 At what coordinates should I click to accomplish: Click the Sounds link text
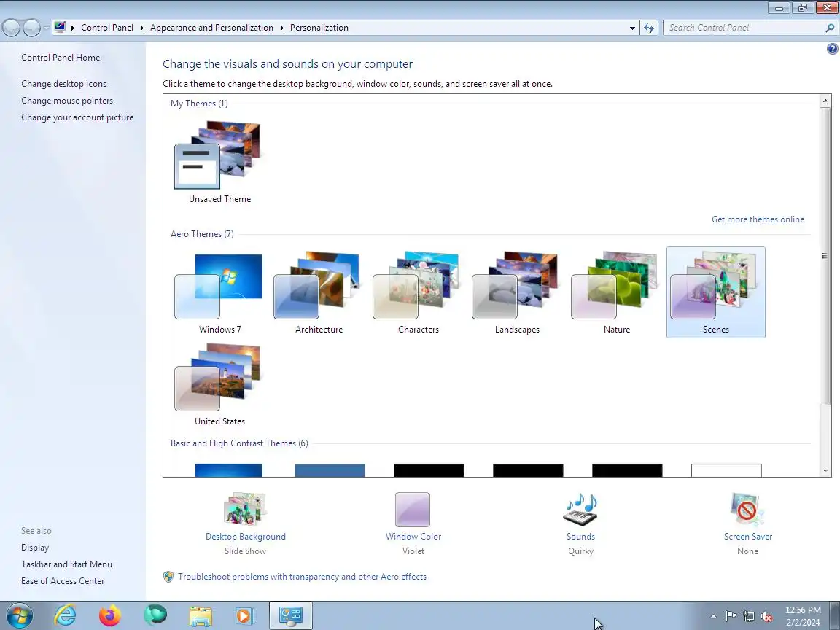580,536
